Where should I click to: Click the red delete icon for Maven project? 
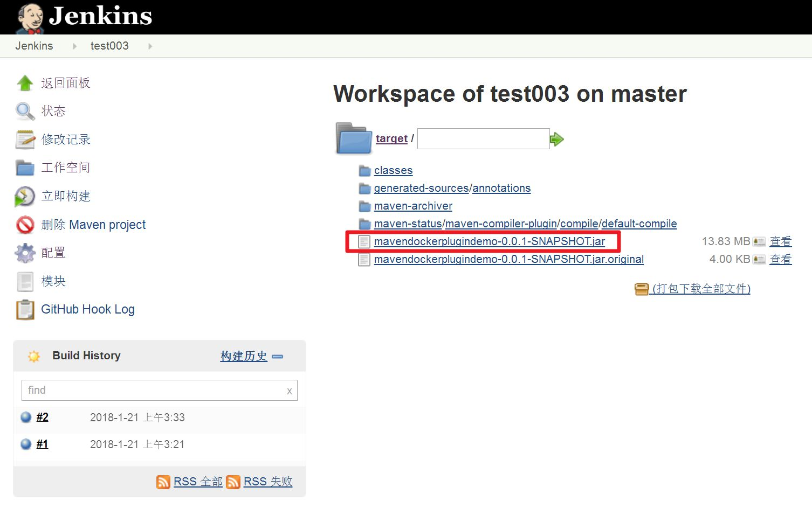(25, 225)
